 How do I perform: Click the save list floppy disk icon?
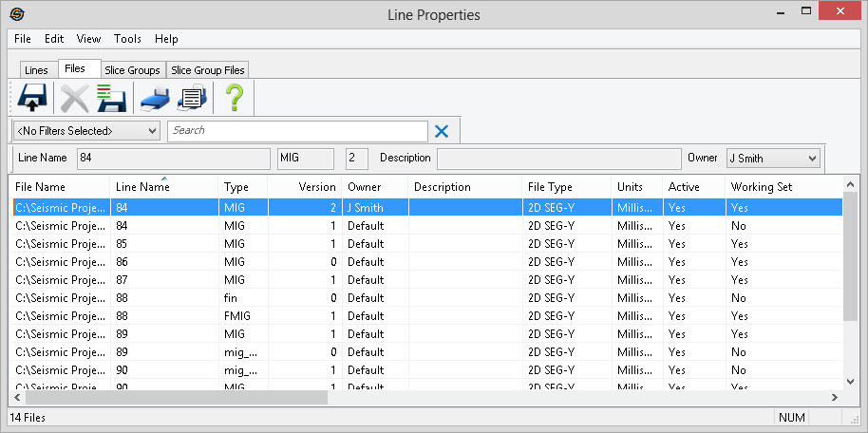(x=111, y=97)
